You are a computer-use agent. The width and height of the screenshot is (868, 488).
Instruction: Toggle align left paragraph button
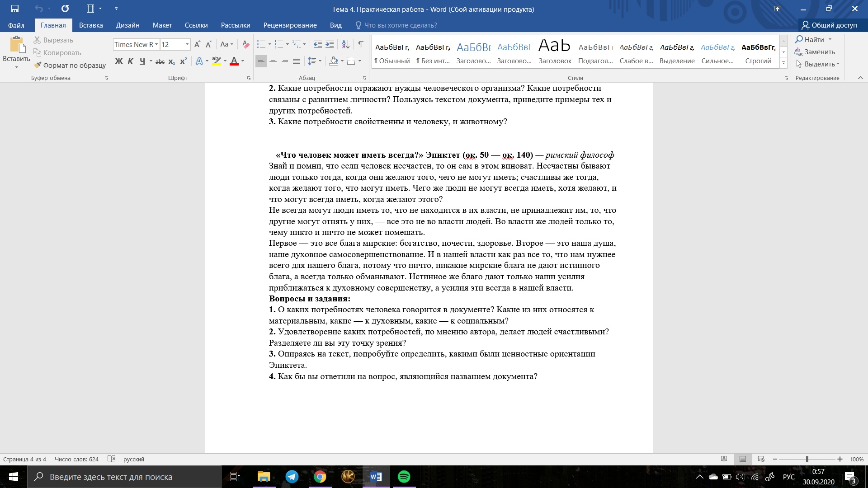[261, 61]
